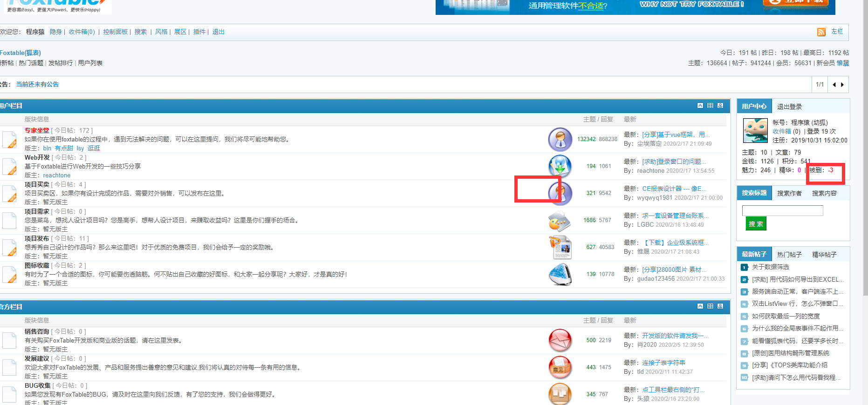Open latest post [分享]基于vue框架
This screenshot has height=405, width=868.
coord(676,135)
